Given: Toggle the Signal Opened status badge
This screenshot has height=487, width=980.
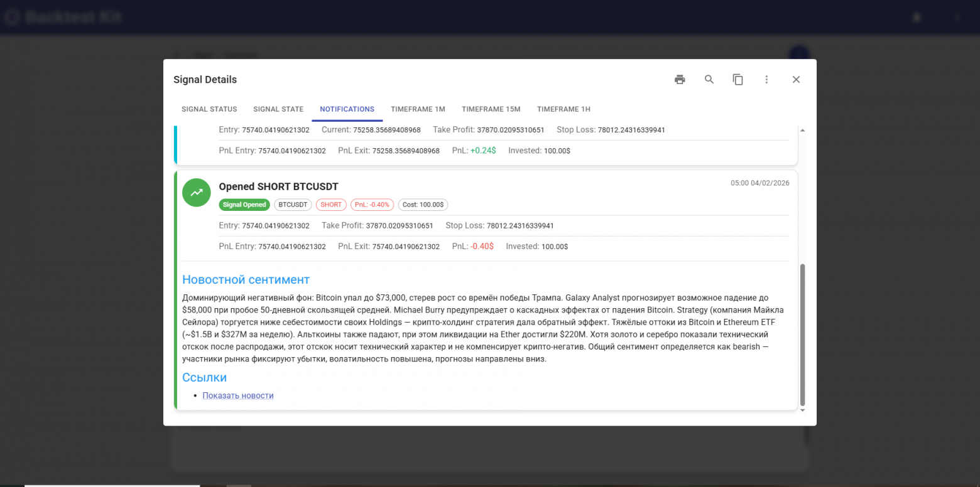Looking at the screenshot, I should 244,205.
